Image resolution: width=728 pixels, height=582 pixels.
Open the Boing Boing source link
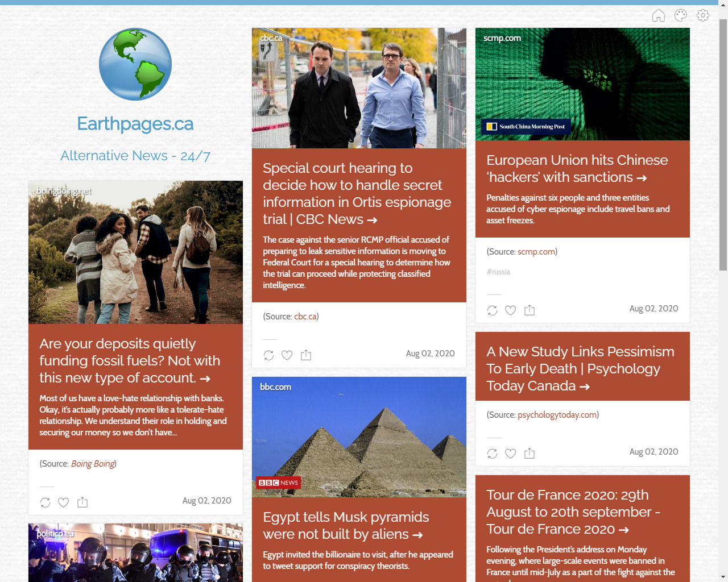[93, 464]
